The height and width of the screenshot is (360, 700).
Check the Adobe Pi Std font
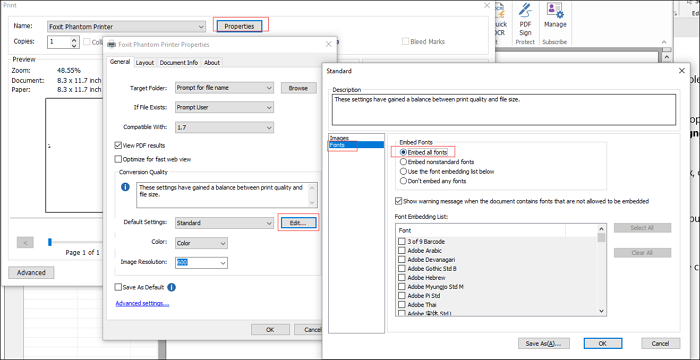pyautogui.click(x=402, y=296)
